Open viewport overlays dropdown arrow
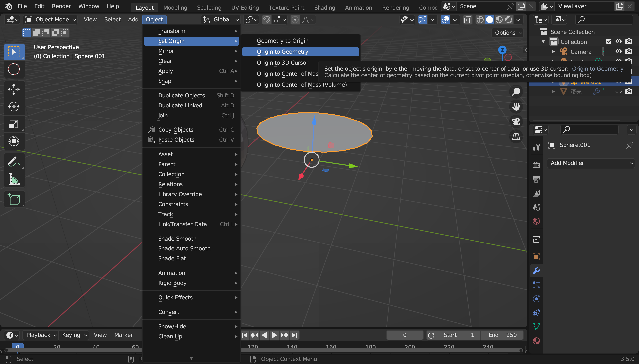Image resolution: width=639 pixels, height=364 pixels. pyautogui.click(x=455, y=19)
